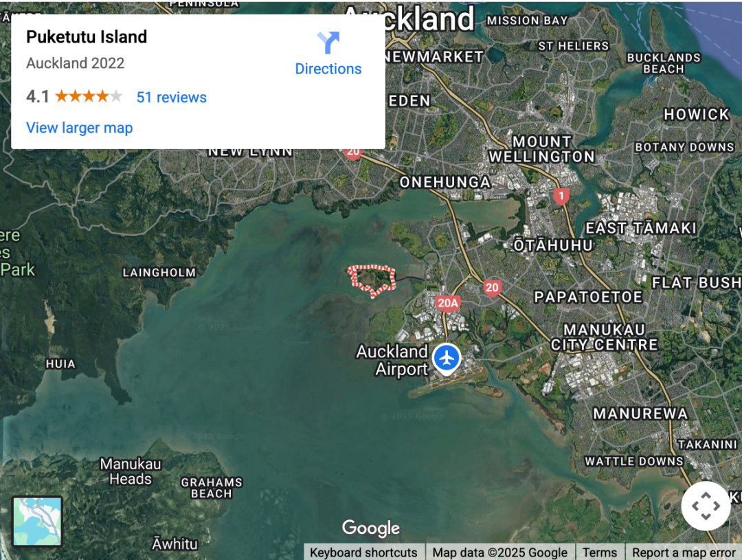Open the 51 reviews link
The image size is (742, 560).
coord(171,97)
